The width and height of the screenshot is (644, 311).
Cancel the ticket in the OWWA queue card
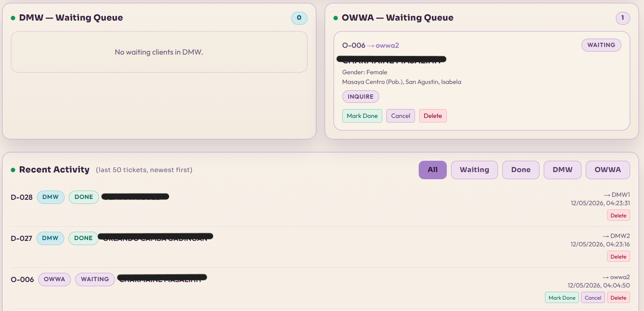401,116
